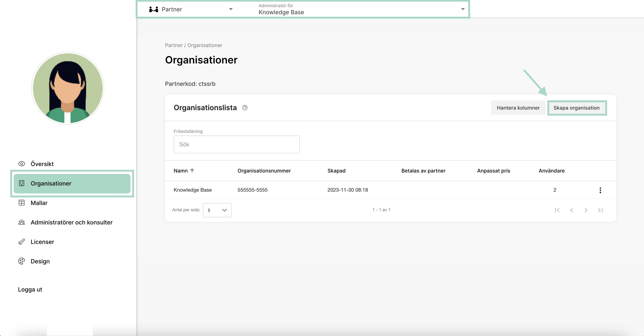Go to first page of results
The image size is (644, 336).
click(557, 210)
